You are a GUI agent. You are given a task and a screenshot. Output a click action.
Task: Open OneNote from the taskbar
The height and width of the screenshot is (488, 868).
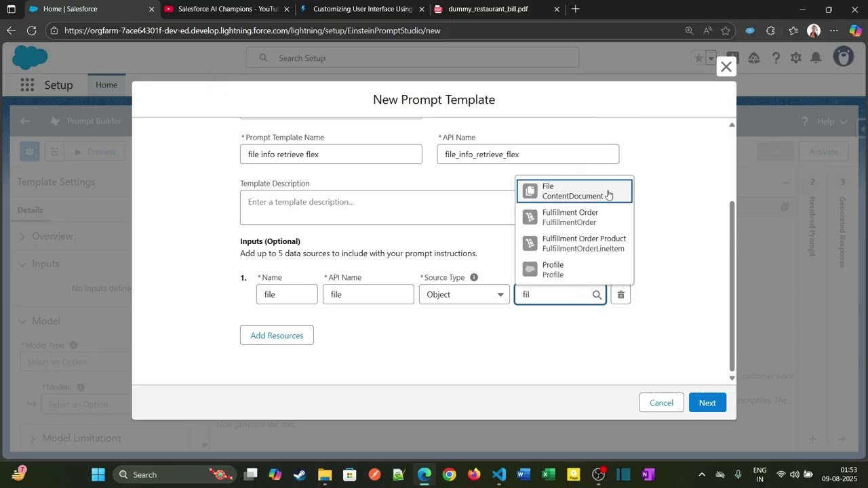(x=648, y=474)
